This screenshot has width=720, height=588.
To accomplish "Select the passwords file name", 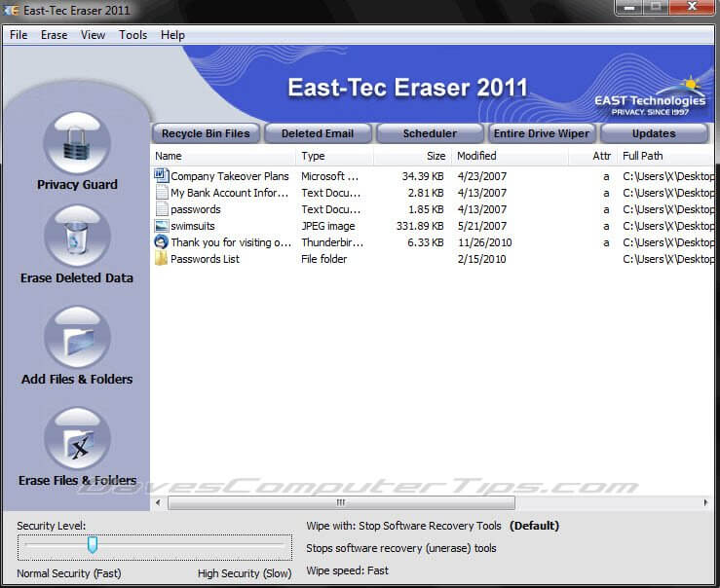I will pyautogui.click(x=196, y=209).
